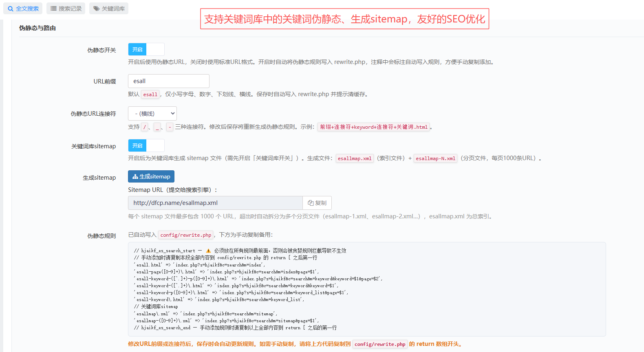Click the 伪静态规则 label
This screenshot has width=644, height=352.
coord(101,236)
